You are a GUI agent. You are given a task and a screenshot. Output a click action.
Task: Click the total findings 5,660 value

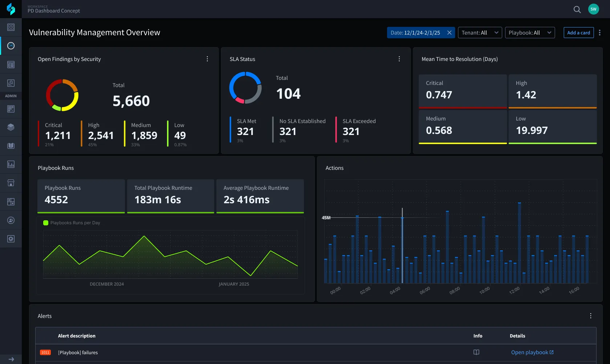click(131, 101)
